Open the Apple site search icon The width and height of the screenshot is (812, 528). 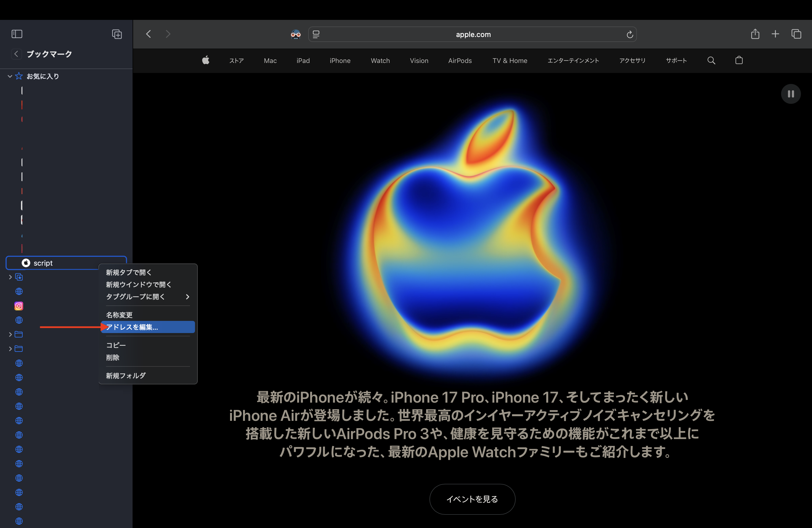click(711, 61)
